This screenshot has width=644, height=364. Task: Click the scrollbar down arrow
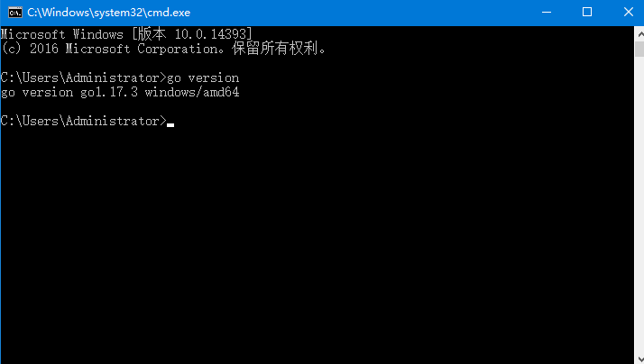point(639,359)
